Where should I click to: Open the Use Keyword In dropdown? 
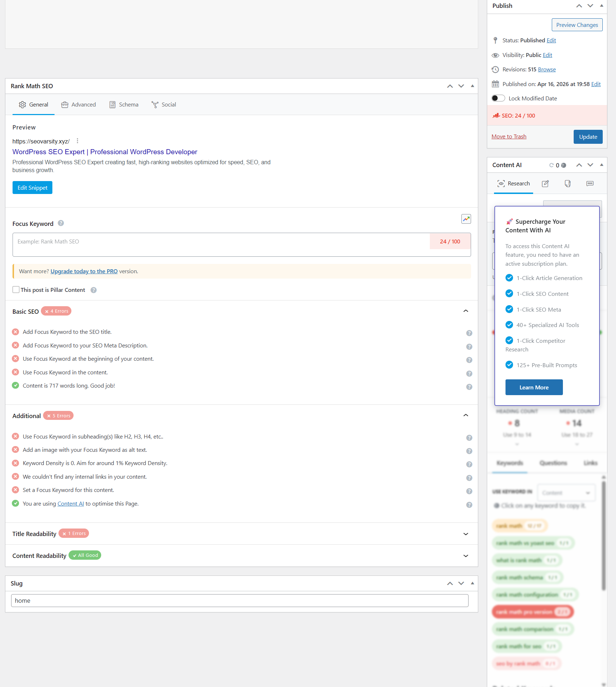(x=566, y=493)
